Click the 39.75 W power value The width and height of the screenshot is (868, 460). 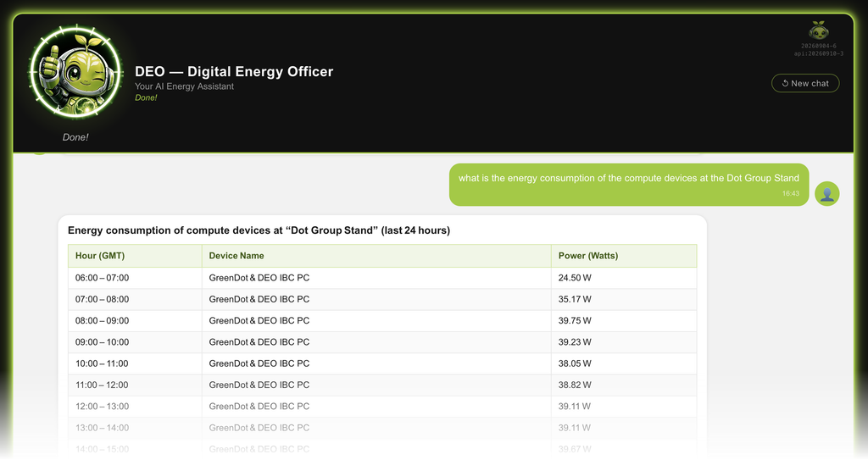575,320
